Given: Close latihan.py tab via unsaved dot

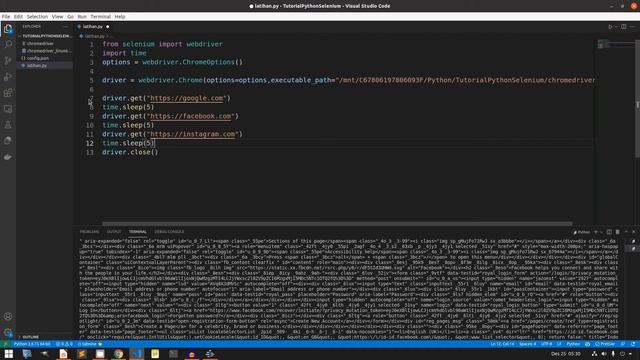Looking at the screenshot, I should [108, 27].
